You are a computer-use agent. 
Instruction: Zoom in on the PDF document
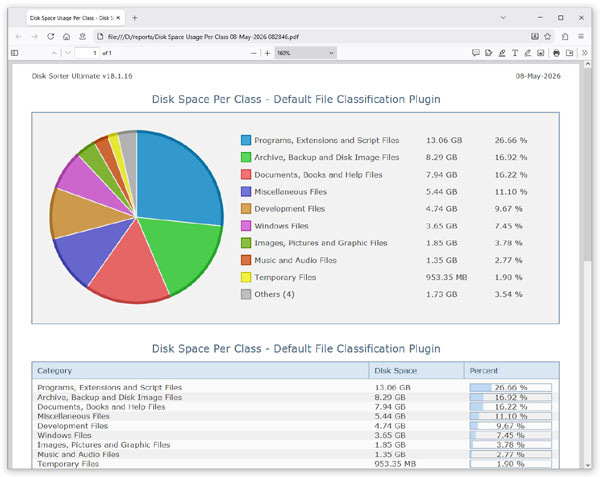coord(267,53)
